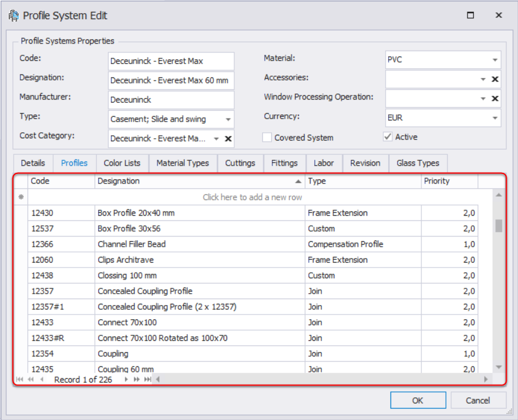Confirm changes with OK button
Viewport: 518px width, 420px height.
(x=417, y=400)
